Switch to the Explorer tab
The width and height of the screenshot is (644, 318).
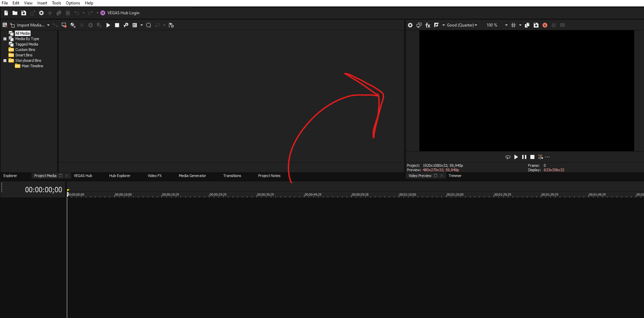(10, 176)
